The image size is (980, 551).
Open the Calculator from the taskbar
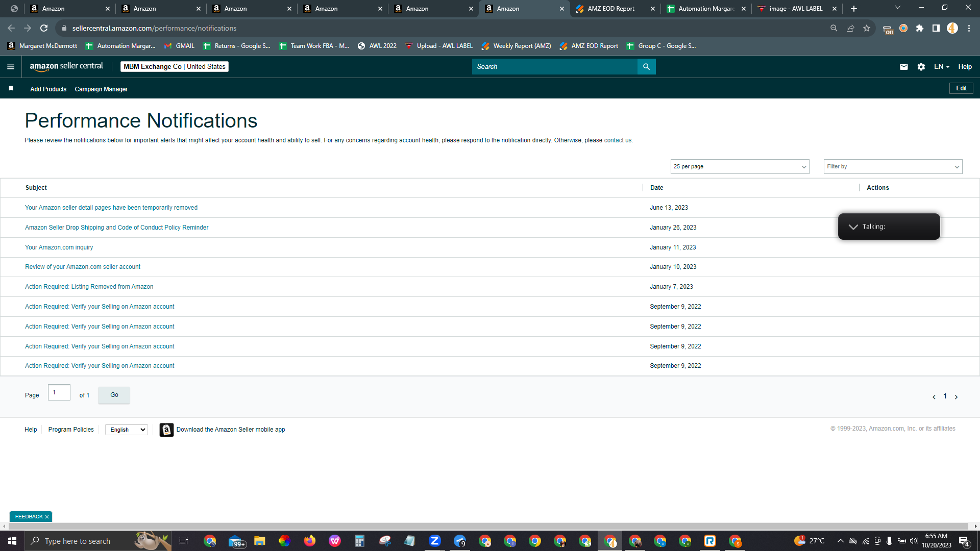click(x=360, y=541)
